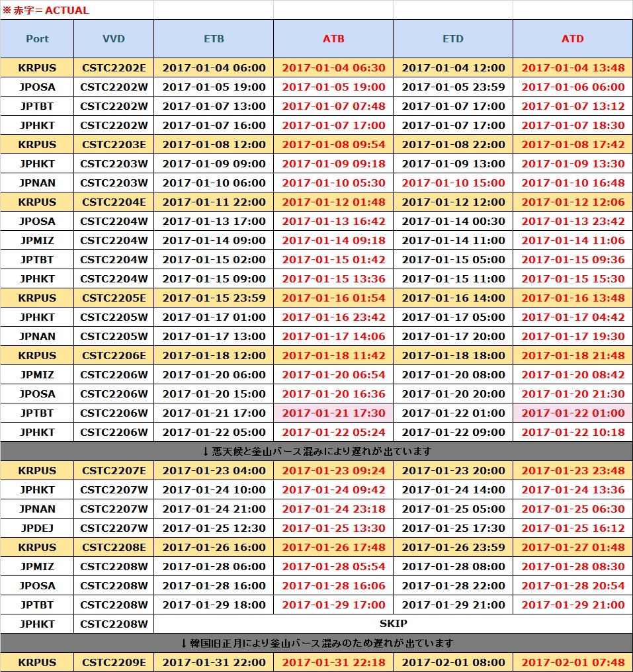Click ATB value 2017-01-17 14:06

click(x=333, y=337)
